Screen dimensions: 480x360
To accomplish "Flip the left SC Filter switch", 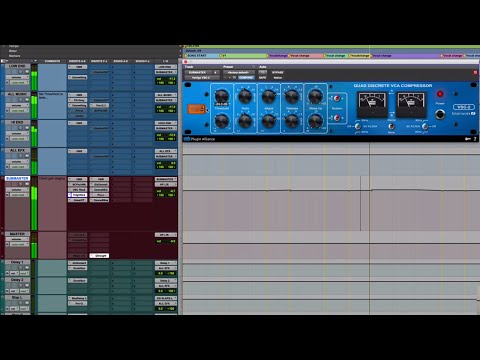I will 358,126.
